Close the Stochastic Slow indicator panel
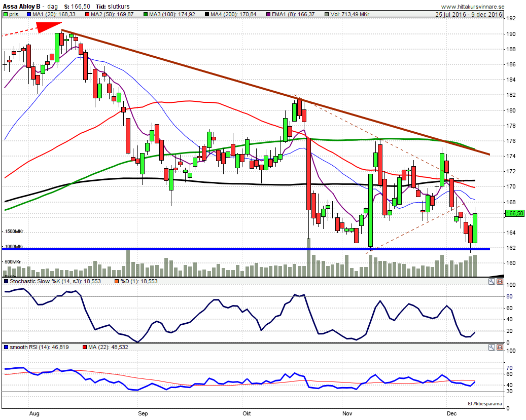Screen dimensions: 526x420 click(500, 282)
